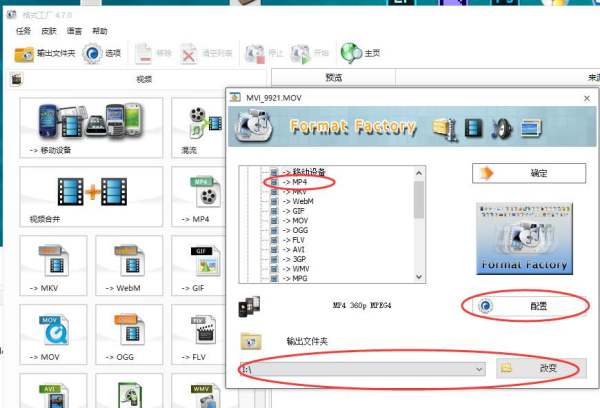Confirm with the 确定 button
The width and height of the screenshot is (600, 408).
pos(529,173)
